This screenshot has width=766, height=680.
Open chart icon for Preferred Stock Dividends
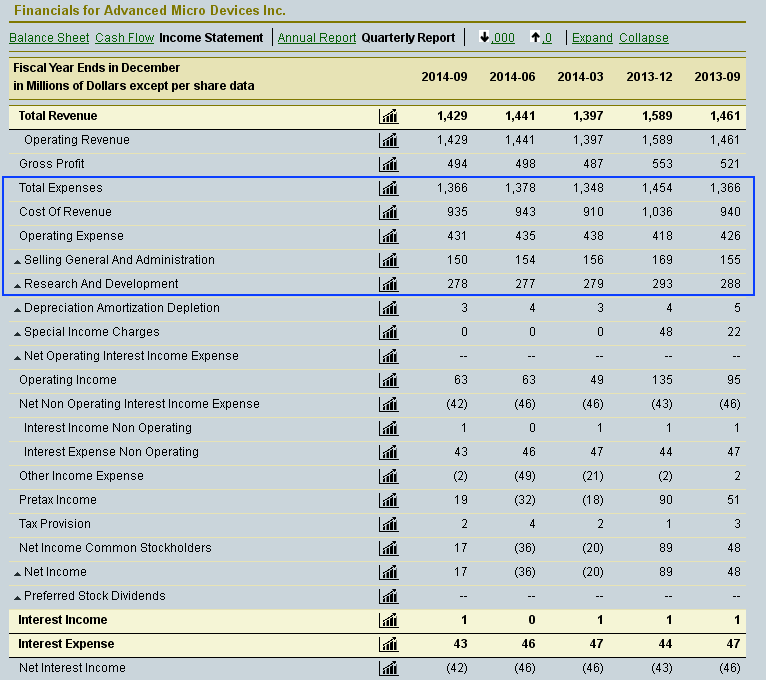pos(389,596)
